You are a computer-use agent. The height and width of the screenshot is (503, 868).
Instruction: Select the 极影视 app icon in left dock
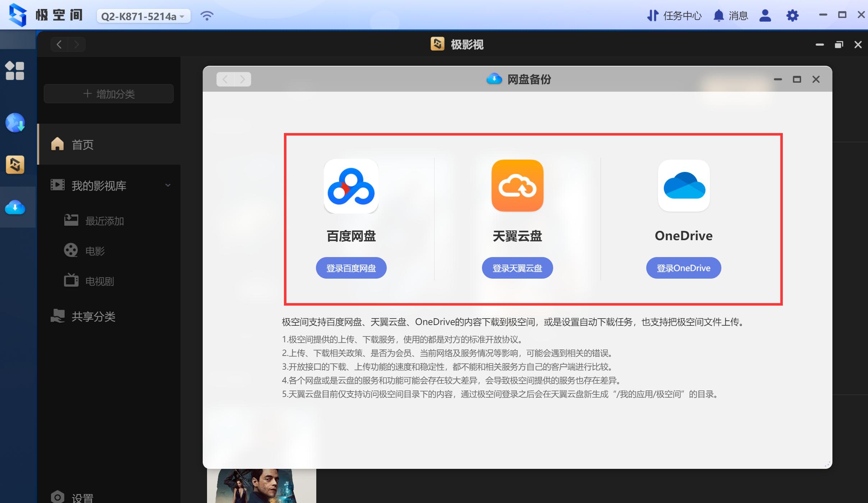tap(15, 165)
